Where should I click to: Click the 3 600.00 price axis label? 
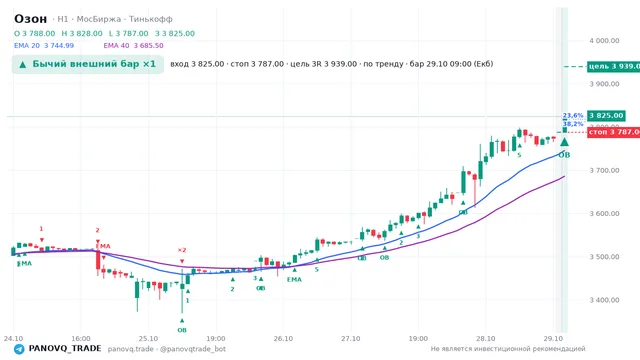coord(604,214)
